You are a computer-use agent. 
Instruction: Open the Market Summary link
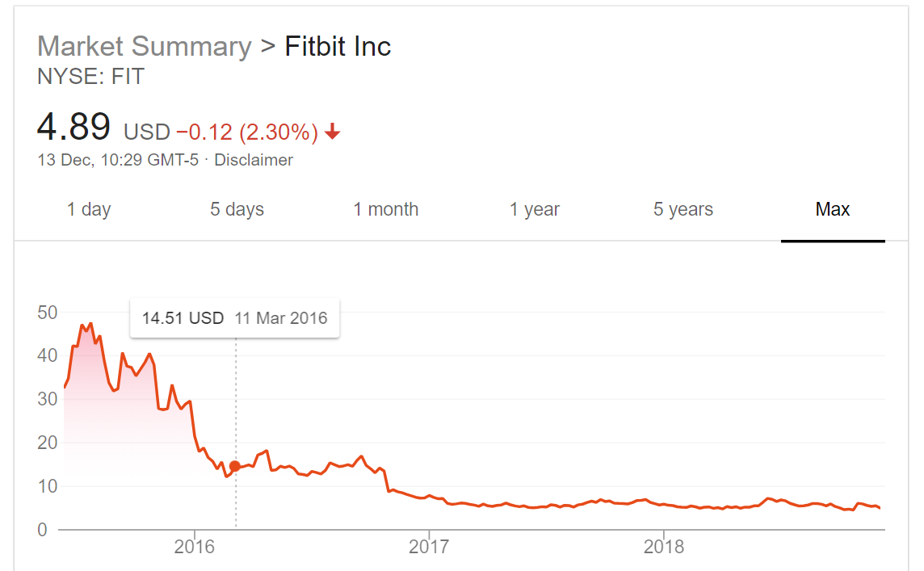coord(145,46)
